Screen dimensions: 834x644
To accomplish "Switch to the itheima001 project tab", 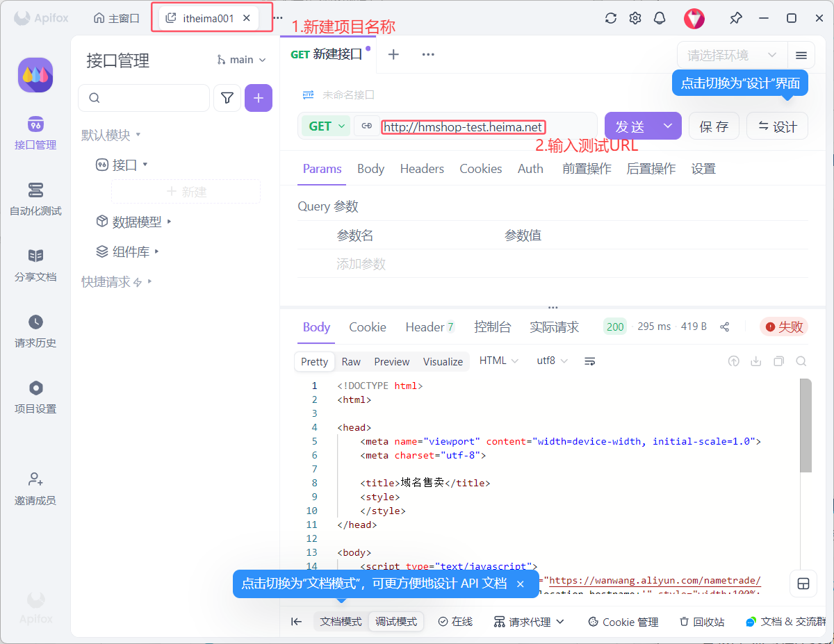I will [x=208, y=18].
